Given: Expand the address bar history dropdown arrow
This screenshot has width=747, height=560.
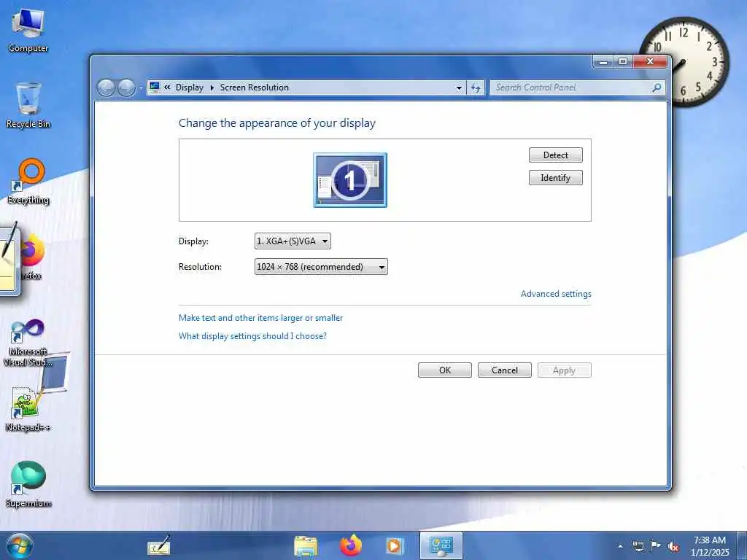Looking at the screenshot, I should pos(459,87).
